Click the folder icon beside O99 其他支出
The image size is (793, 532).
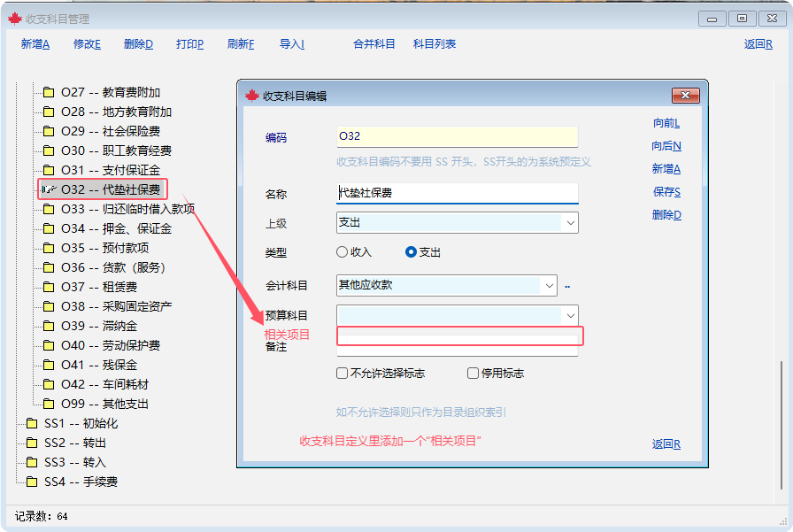[x=48, y=404]
